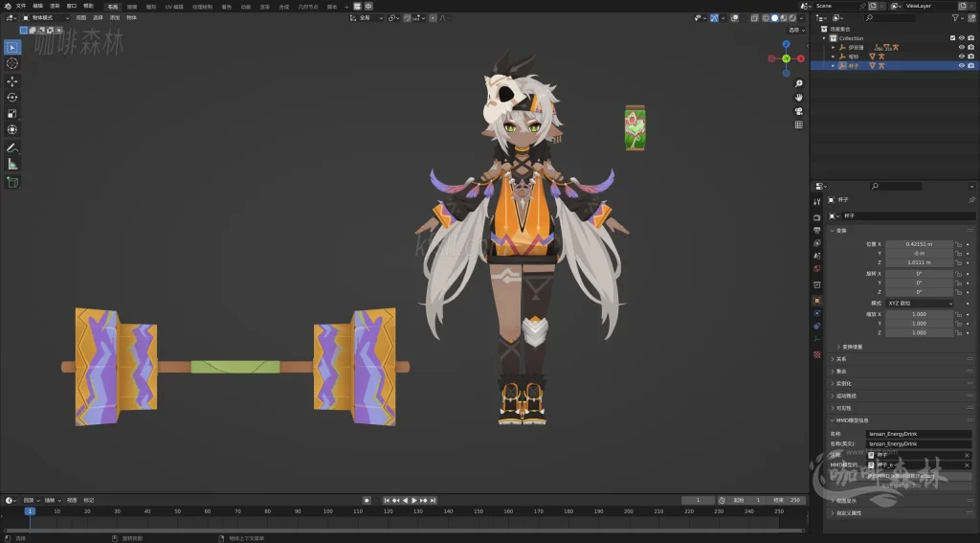Viewport: 980px width, 543px height.
Task: Click the blue Z axis gizmo ball
Action: 787,44
